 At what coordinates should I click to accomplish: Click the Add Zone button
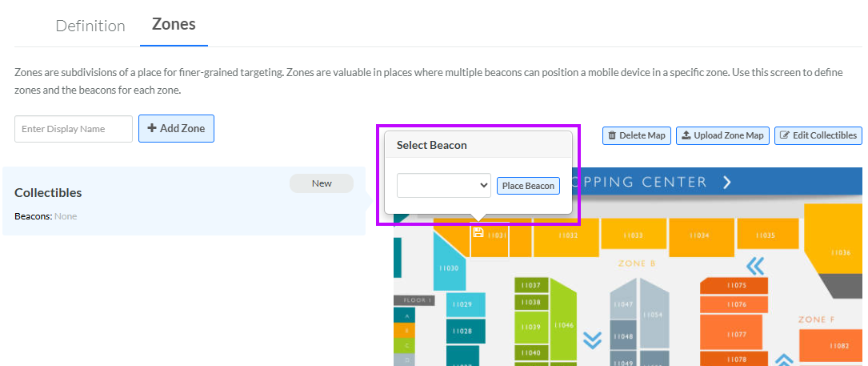click(x=176, y=128)
